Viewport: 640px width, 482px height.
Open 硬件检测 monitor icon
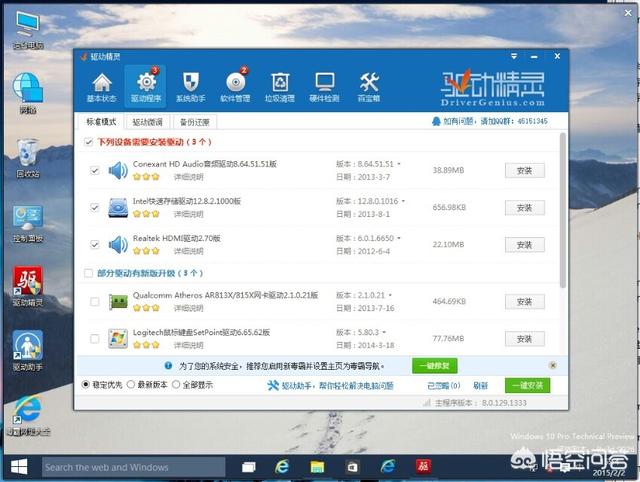click(325, 87)
